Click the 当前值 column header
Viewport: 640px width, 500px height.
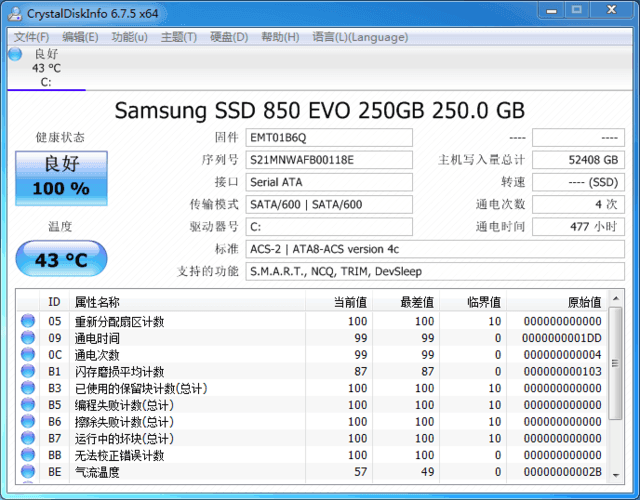click(339, 302)
